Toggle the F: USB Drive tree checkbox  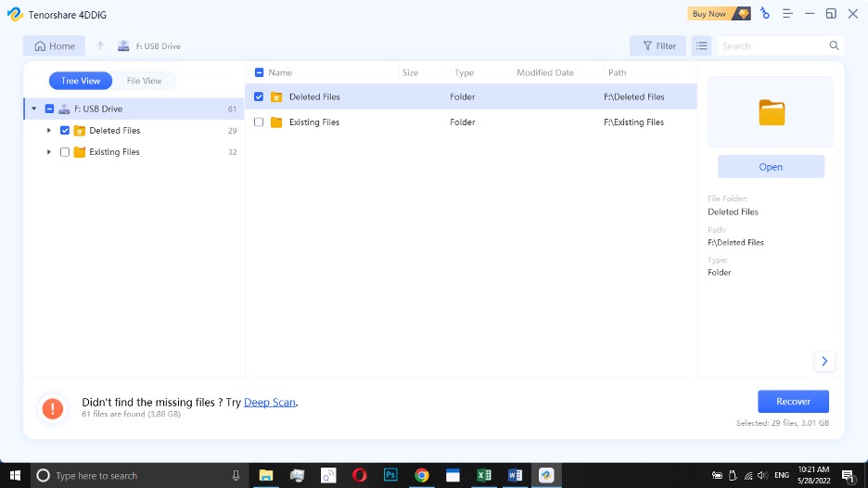pyautogui.click(x=49, y=109)
